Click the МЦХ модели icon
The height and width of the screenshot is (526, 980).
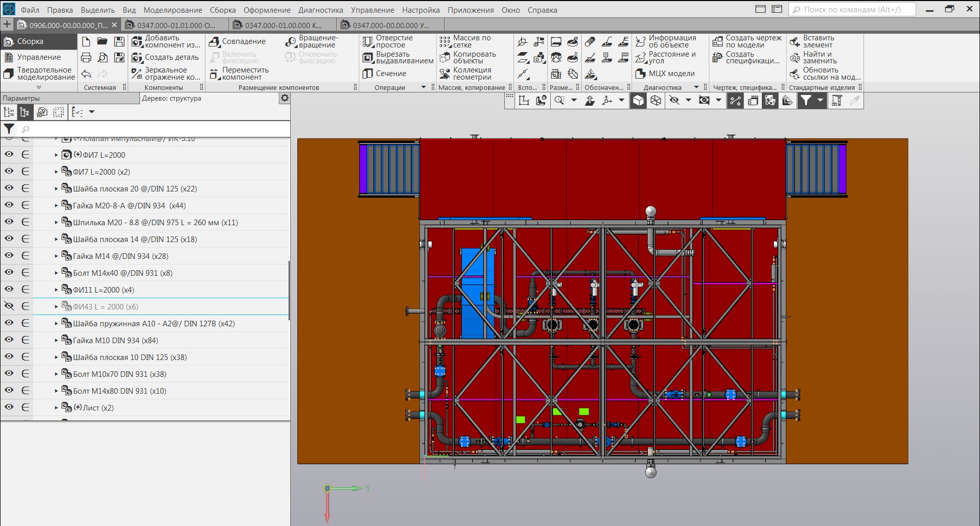tap(640, 74)
